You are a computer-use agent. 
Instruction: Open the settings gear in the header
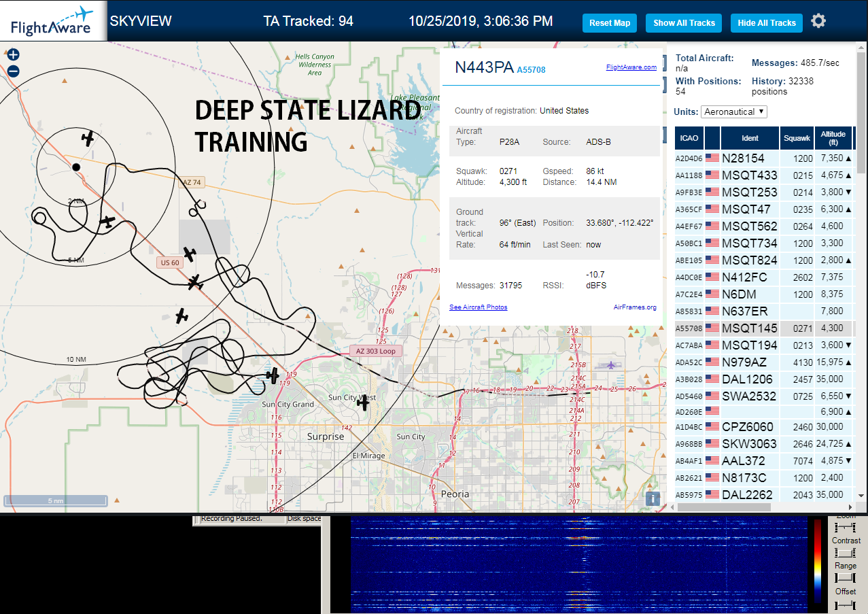(818, 21)
